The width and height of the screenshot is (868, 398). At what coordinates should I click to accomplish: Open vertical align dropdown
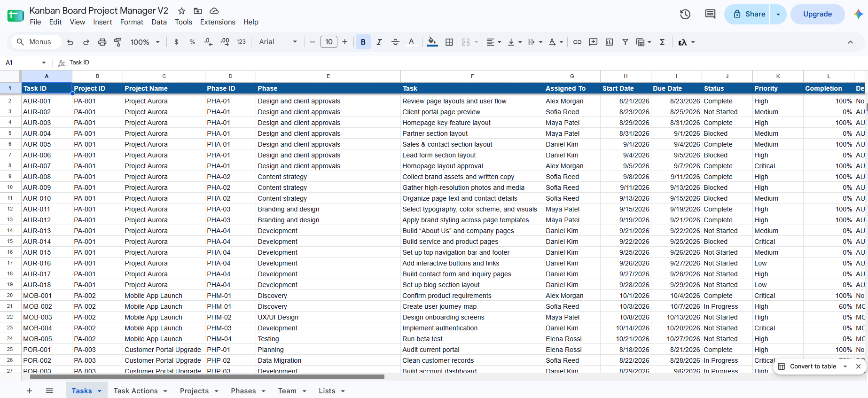[x=515, y=42]
